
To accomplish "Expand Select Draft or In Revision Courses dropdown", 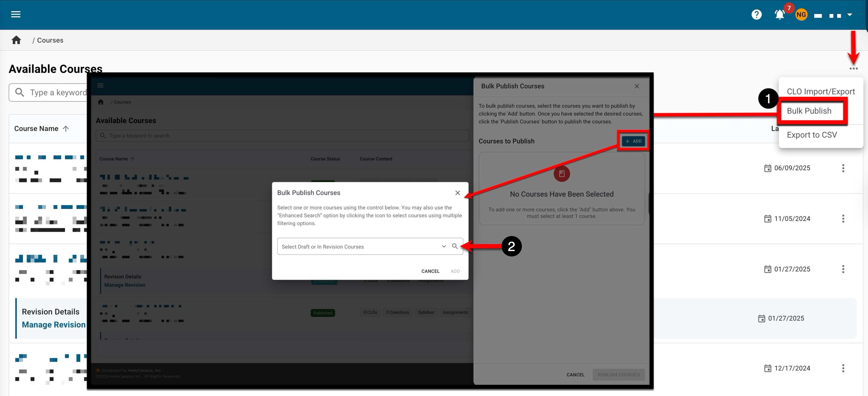I will pyautogui.click(x=443, y=246).
